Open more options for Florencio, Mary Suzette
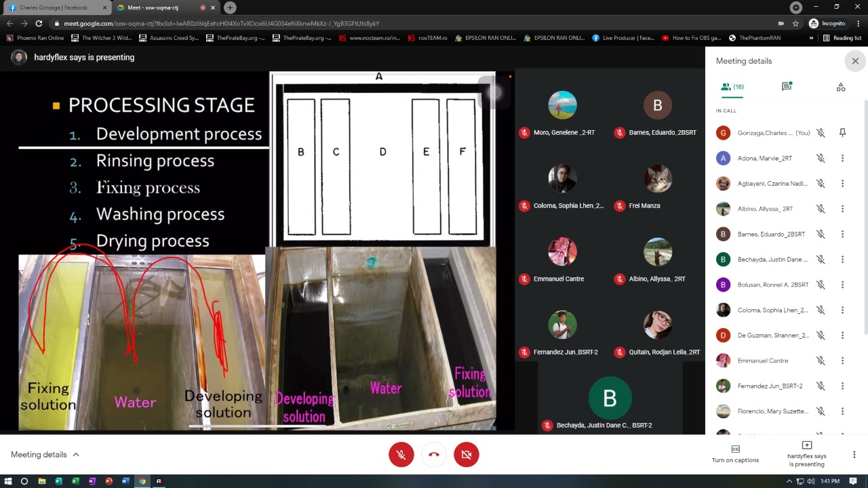This screenshot has height=488, width=868. pos(842,411)
